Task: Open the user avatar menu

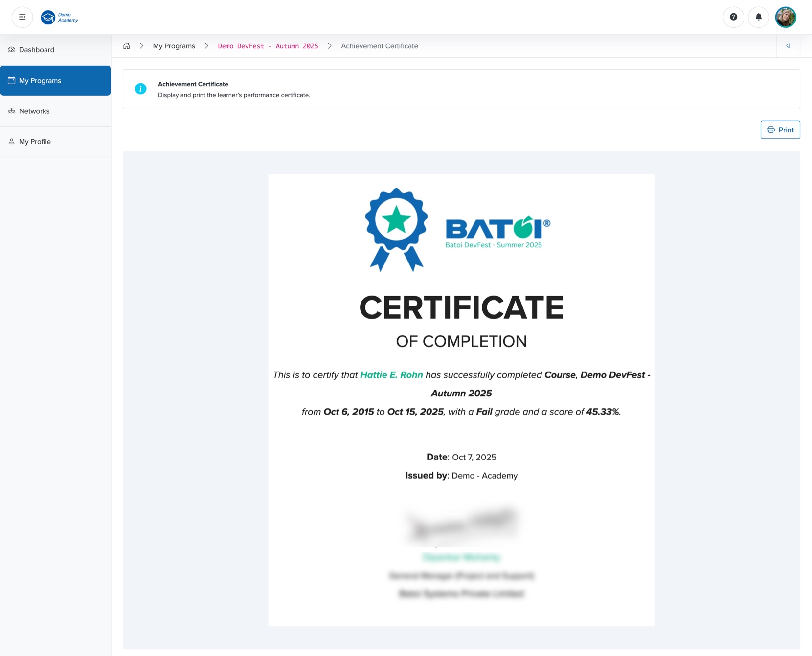Action: coord(786,17)
